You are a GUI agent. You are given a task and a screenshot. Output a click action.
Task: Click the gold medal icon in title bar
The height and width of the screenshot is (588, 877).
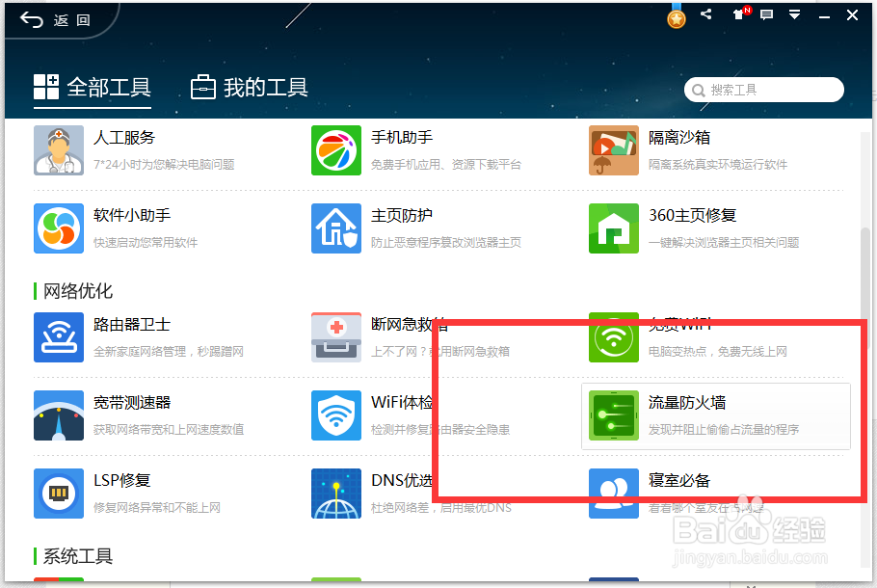click(x=677, y=18)
